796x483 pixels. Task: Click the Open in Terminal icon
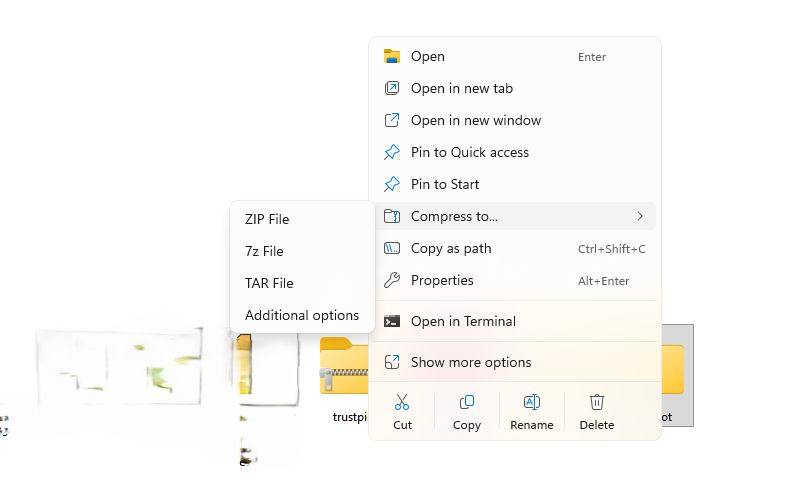tap(392, 322)
